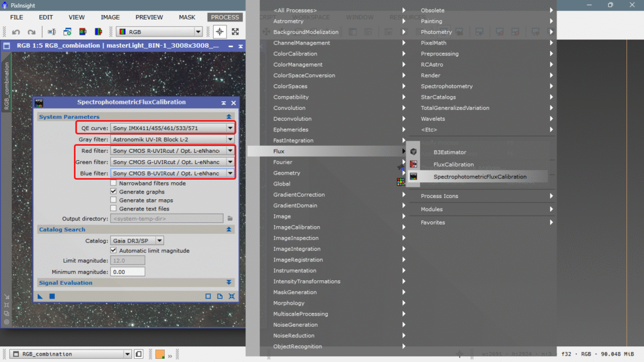This screenshot has width=644, height=362.
Task: Click the Redo arrow icon
Action: coord(31,32)
